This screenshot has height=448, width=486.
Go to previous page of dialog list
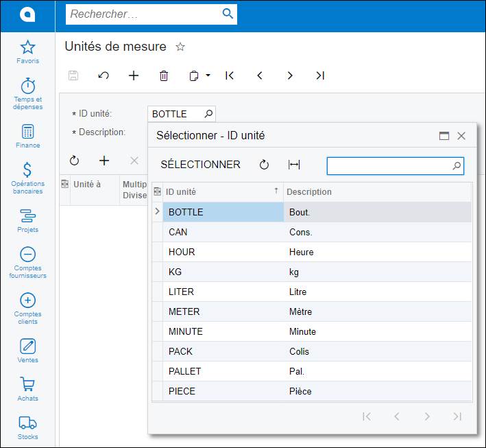(397, 416)
